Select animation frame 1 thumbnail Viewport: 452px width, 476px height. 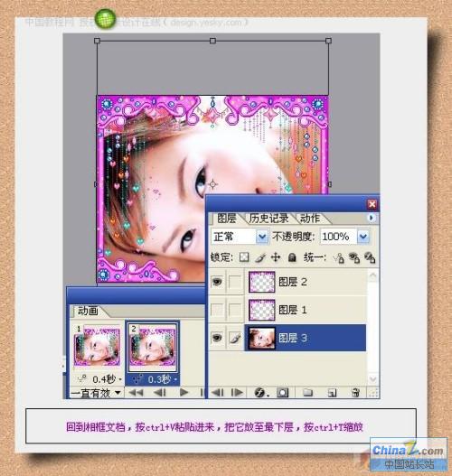point(98,346)
